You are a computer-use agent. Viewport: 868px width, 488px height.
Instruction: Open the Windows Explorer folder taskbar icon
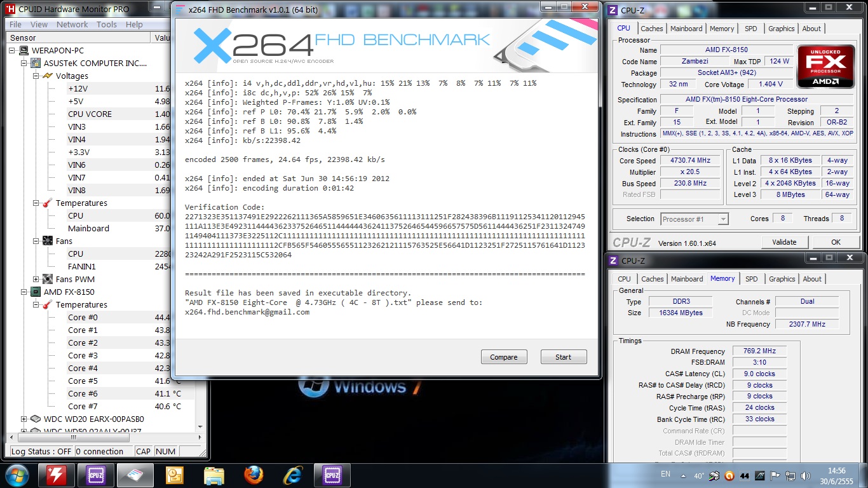pyautogui.click(x=214, y=475)
